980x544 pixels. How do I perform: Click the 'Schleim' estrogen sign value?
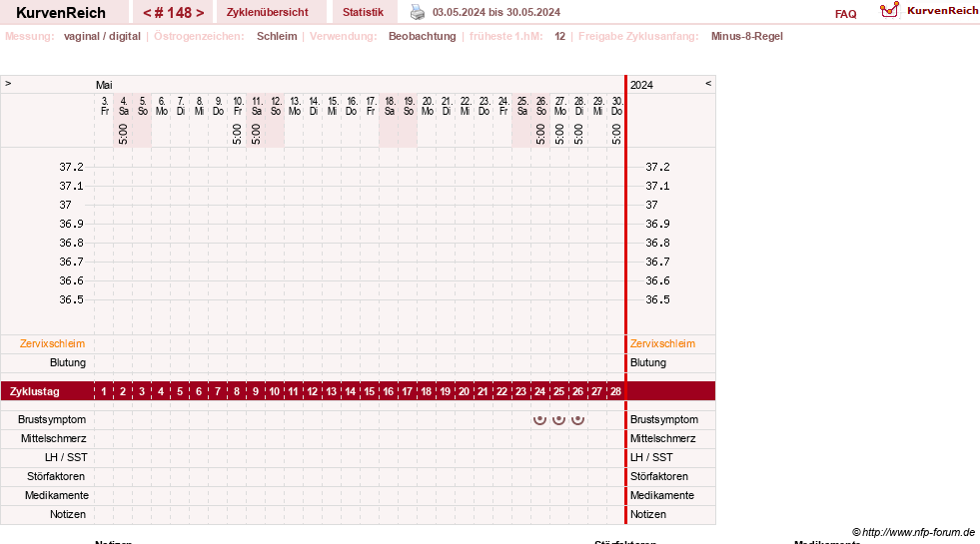click(277, 36)
